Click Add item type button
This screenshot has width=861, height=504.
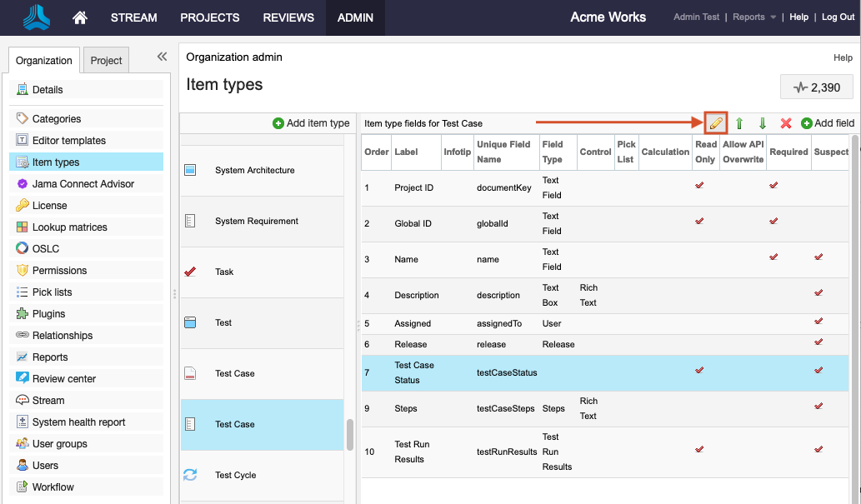click(312, 123)
